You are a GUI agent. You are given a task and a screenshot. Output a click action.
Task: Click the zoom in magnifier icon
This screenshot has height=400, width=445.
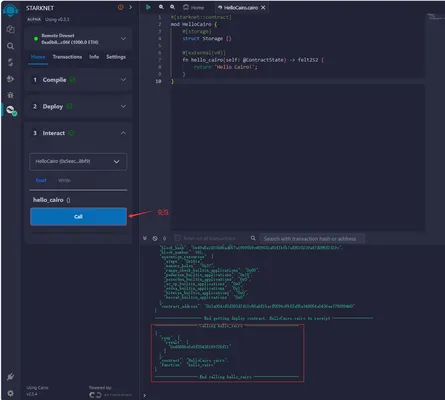tap(172, 7)
